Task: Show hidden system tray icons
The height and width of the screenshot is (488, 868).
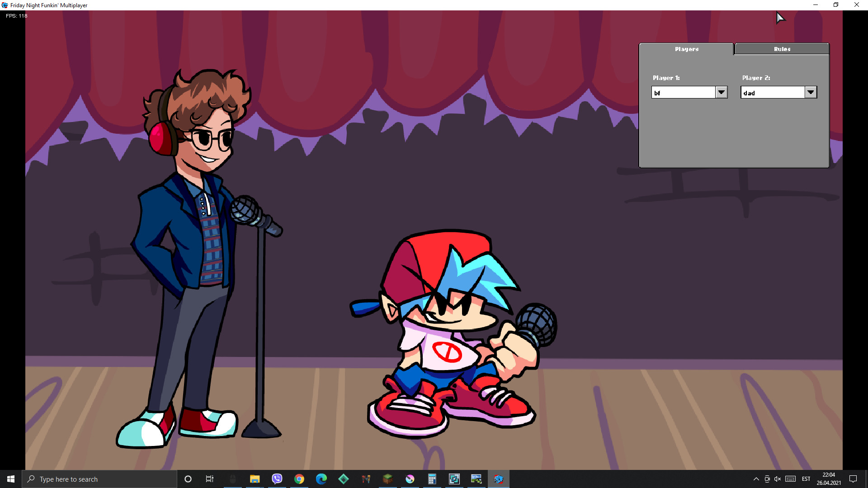Action: click(756, 479)
